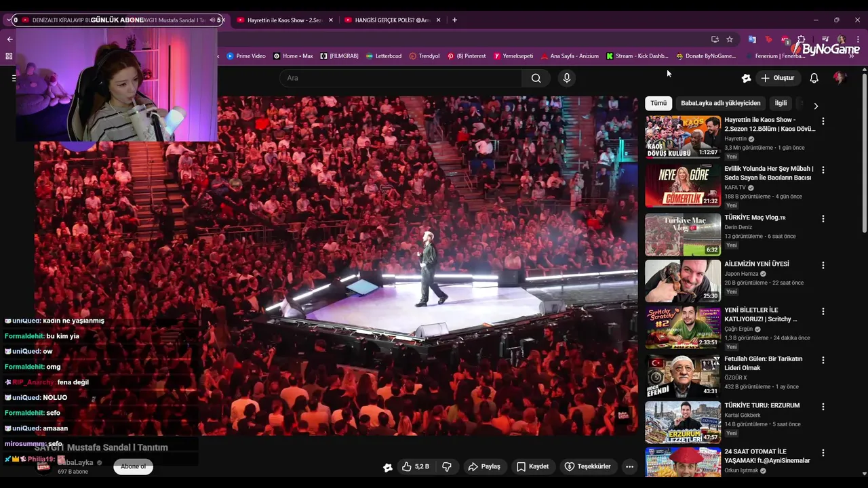Open the Donate ByNoGame bookmark

coord(706,56)
